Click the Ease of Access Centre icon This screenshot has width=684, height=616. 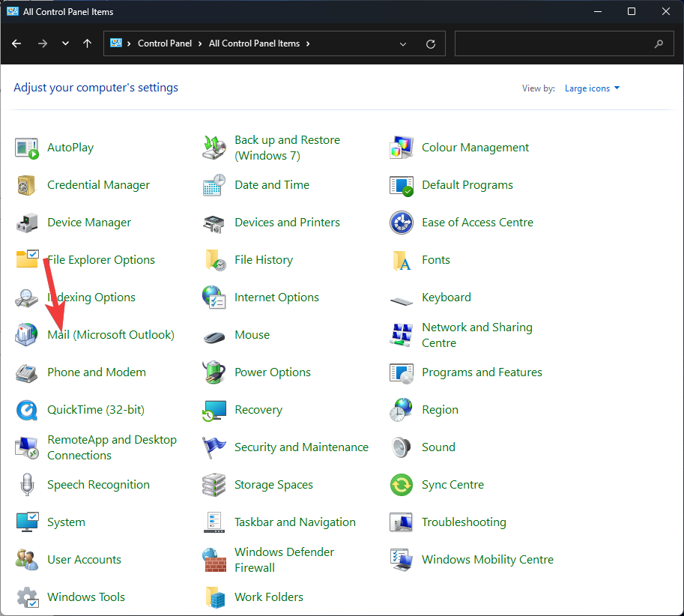pos(402,223)
